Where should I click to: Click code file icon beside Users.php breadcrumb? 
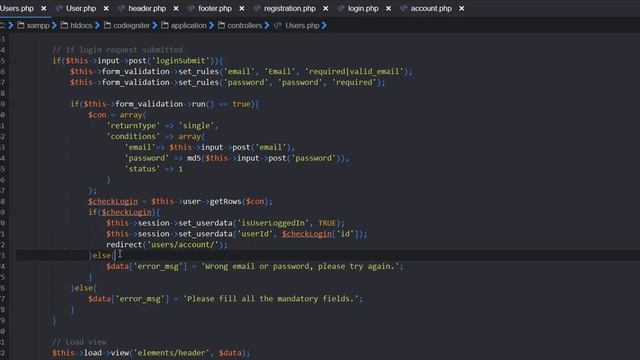pos(278,25)
